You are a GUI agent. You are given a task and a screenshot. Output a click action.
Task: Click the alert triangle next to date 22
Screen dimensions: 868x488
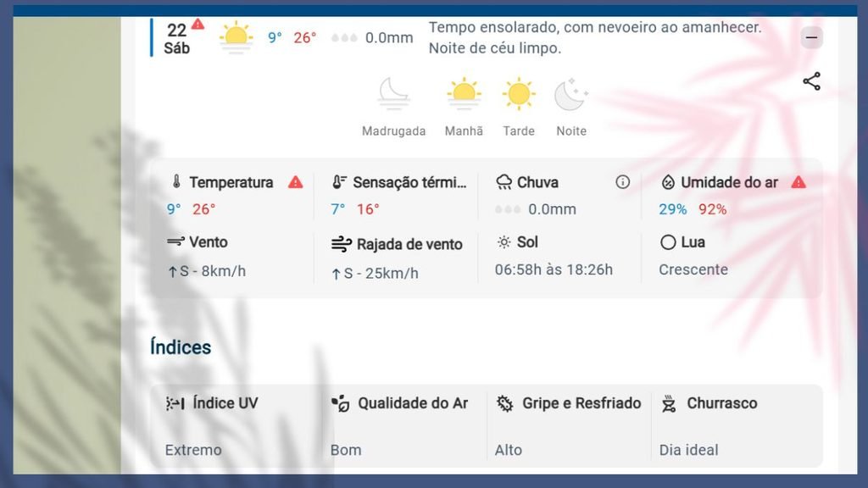pyautogui.click(x=198, y=24)
